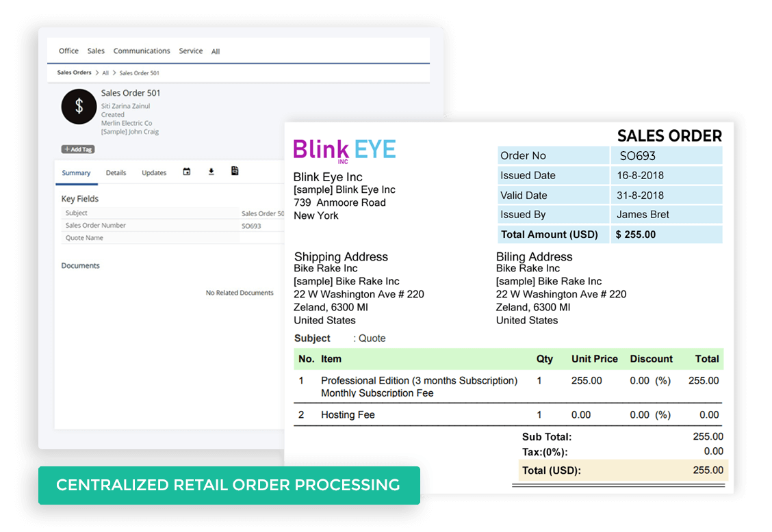Viewport: 772px width, 532px height.
Task: Click the download arrow icon
Action: point(211,172)
